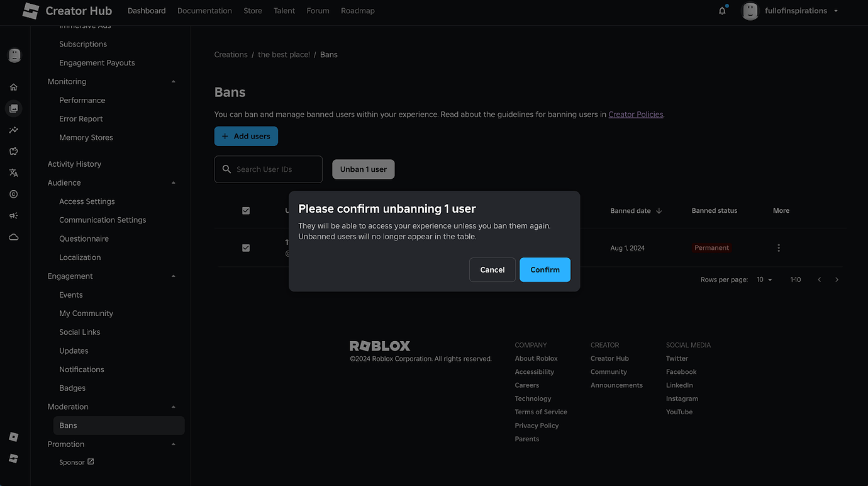Screen dimensions: 868x486
Task: Open the Home section in the sidebar
Action: [14, 86]
